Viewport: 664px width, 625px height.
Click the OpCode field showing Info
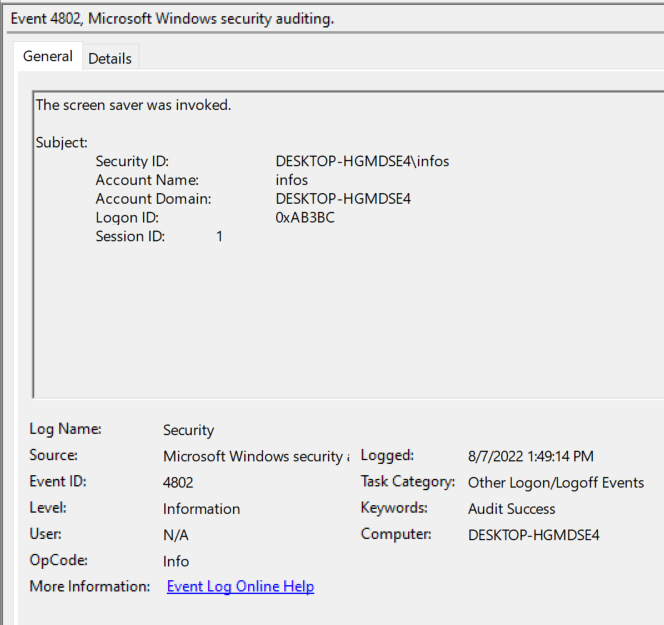tap(176, 561)
